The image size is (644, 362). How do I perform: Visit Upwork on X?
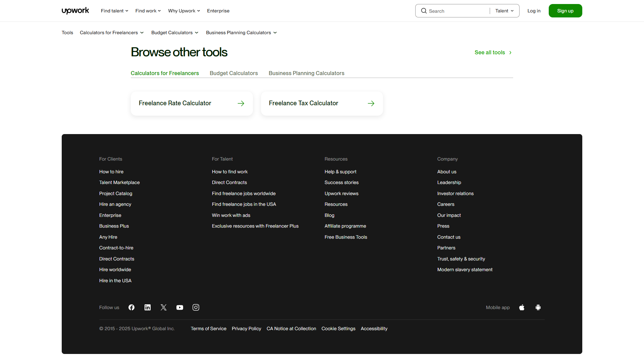163,307
